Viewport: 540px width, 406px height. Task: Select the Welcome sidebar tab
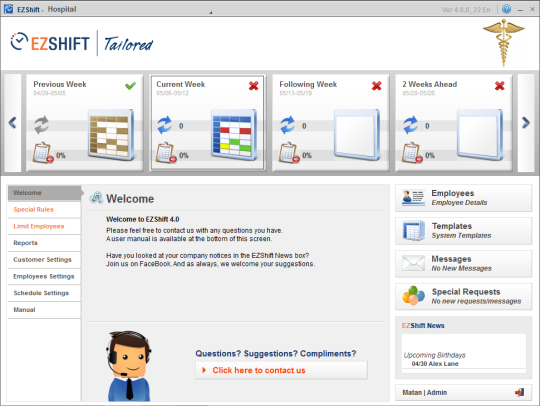click(44, 193)
